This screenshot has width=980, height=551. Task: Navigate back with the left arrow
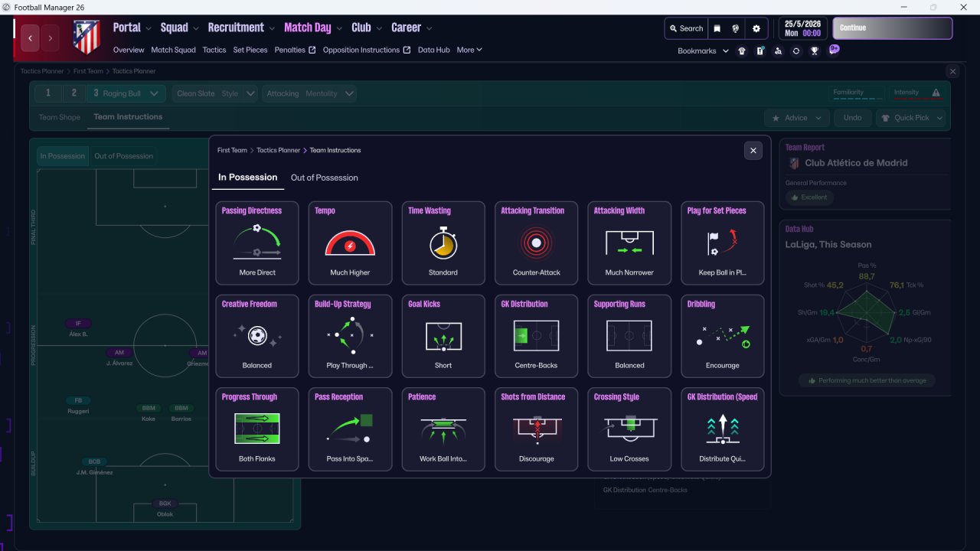(31, 37)
